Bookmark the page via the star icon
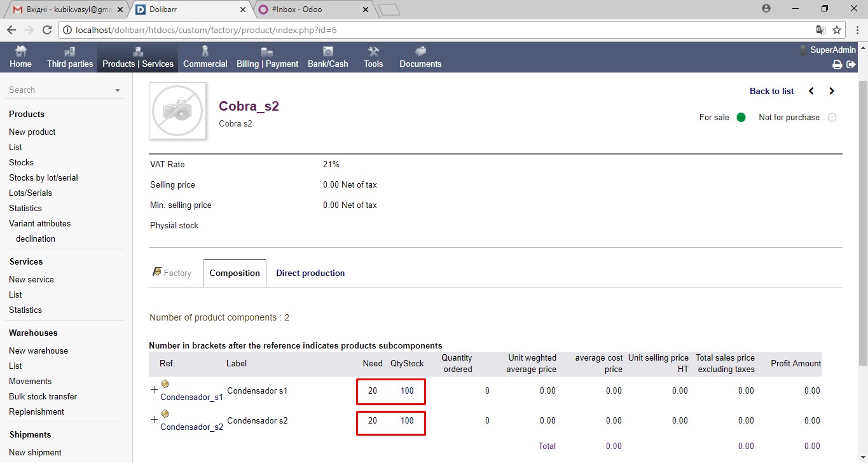This screenshot has height=463, width=868. pos(837,30)
